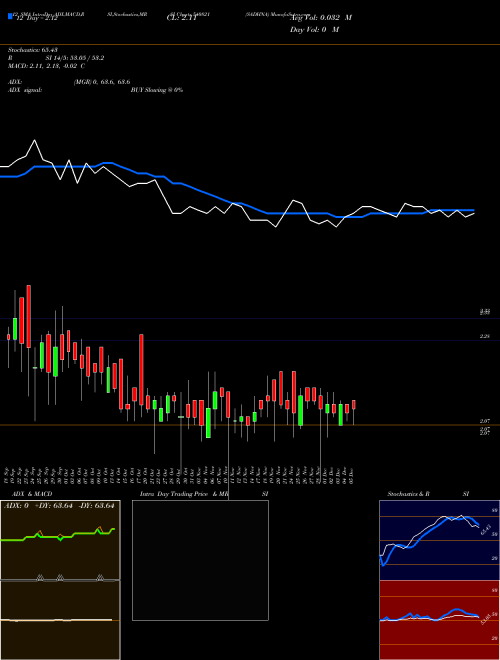Click the last red candlestick on the right

pos(354,405)
